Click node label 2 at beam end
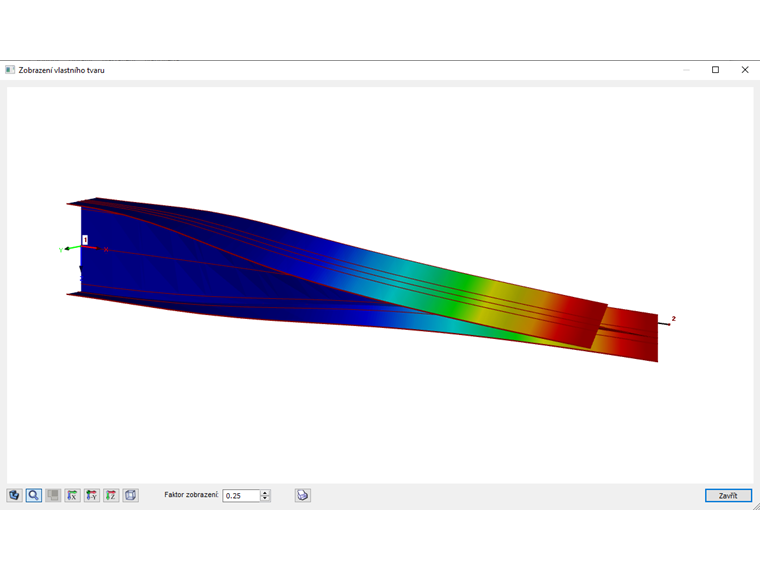The height and width of the screenshot is (570, 760). pyautogui.click(x=673, y=318)
